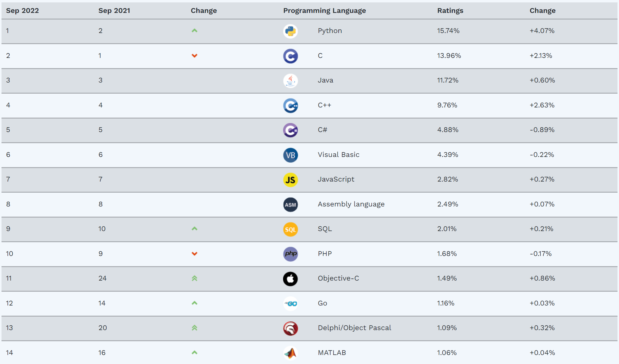Click the C# logo icon
The height and width of the screenshot is (364, 619).
click(290, 130)
